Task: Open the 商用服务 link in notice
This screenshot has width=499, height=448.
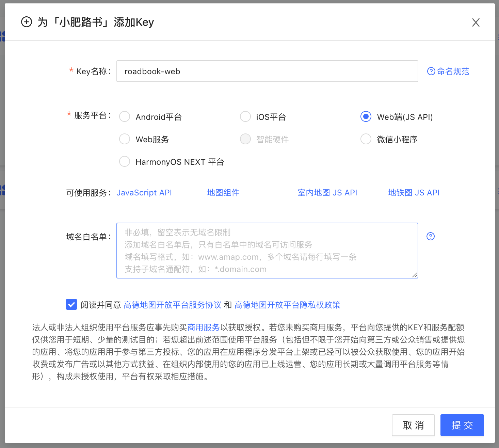Action: coord(204,327)
